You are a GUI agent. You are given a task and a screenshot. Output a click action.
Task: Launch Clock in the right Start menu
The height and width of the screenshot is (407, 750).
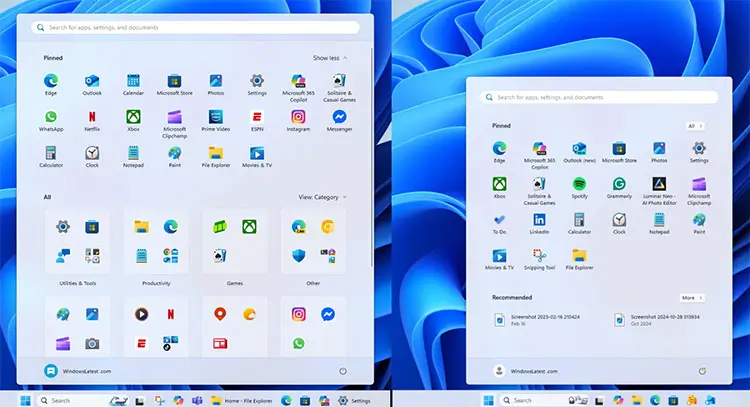619,223
